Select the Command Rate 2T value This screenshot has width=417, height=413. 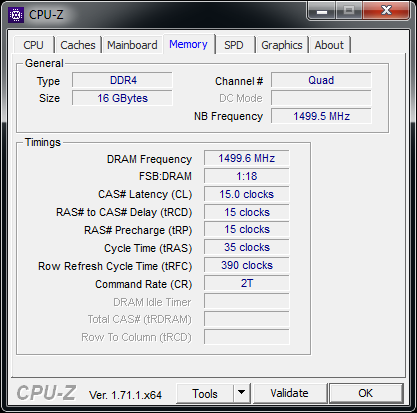point(247,283)
